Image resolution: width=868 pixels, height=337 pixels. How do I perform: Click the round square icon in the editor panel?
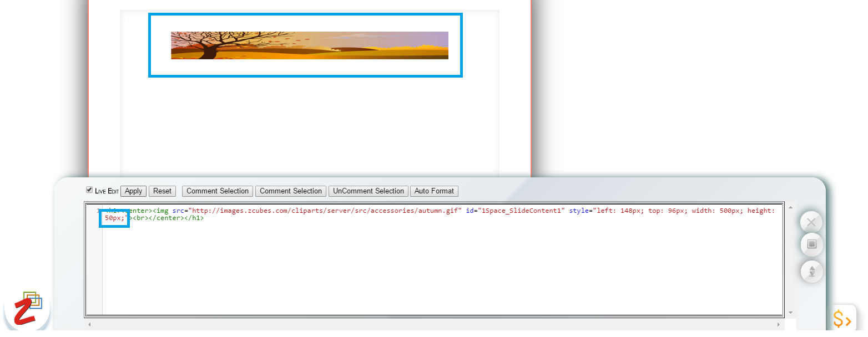pos(811,244)
